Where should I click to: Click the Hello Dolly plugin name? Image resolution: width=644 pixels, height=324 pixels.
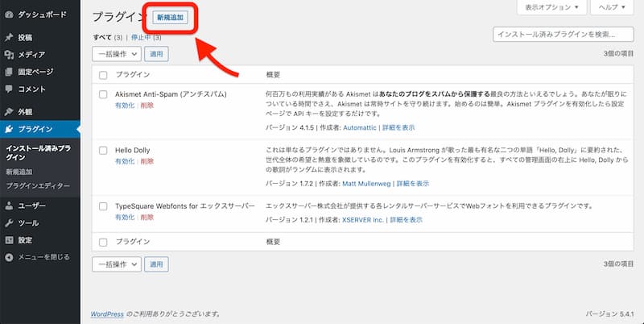(132, 151)
